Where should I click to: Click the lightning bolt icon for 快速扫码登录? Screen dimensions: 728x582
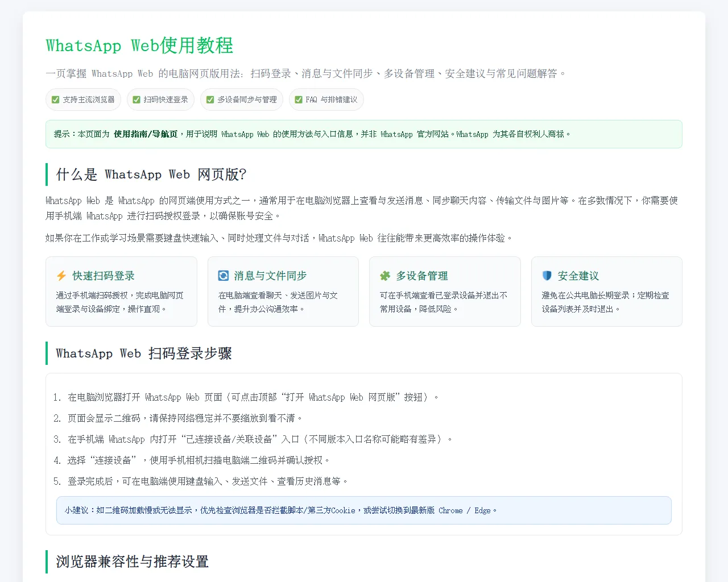pyautogui.click(x=61, y=276)
